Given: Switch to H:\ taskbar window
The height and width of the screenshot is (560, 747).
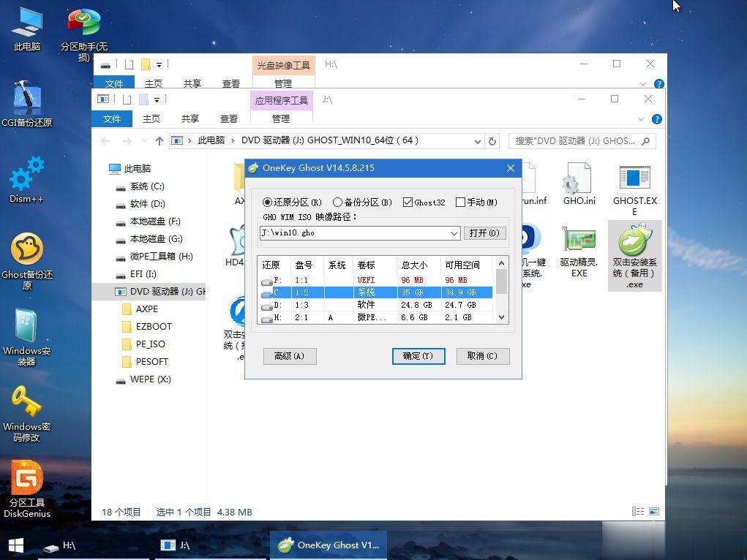Looking at the screenshot, I should pos(94,545).
